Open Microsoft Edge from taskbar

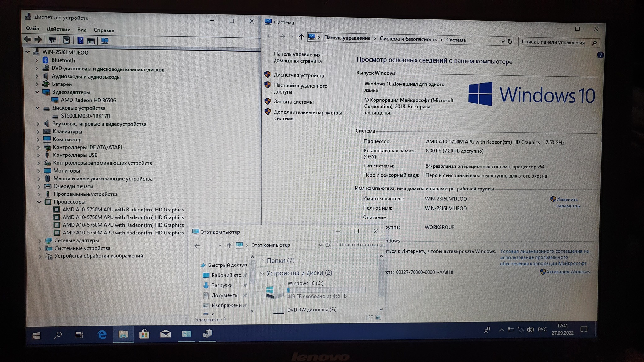pyautogui.click(x=102, y=334)
